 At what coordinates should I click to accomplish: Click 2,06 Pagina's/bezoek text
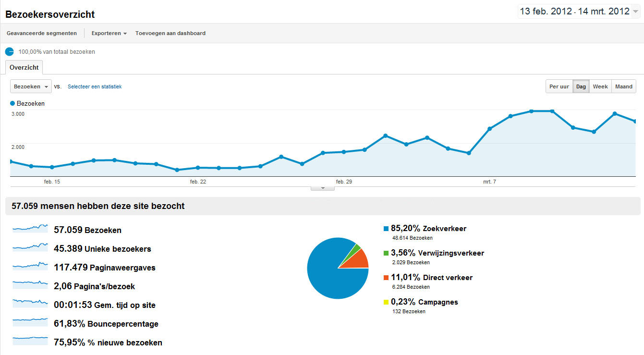coord(95,286)
